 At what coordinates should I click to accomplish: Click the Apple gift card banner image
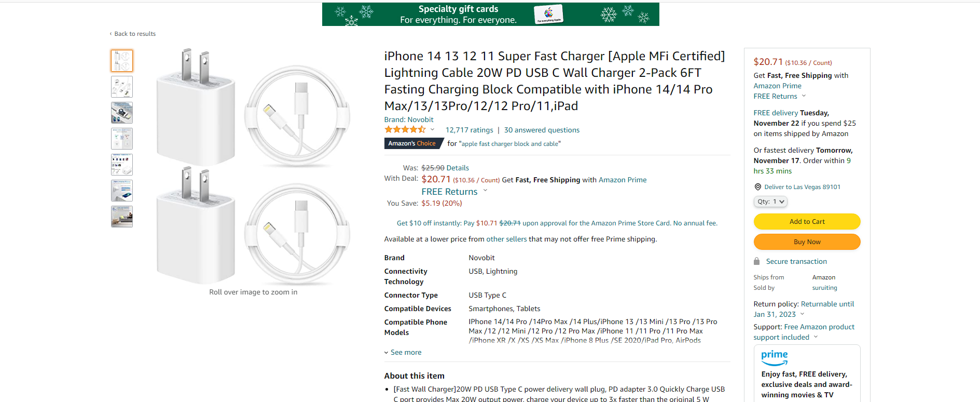point(548,14)
